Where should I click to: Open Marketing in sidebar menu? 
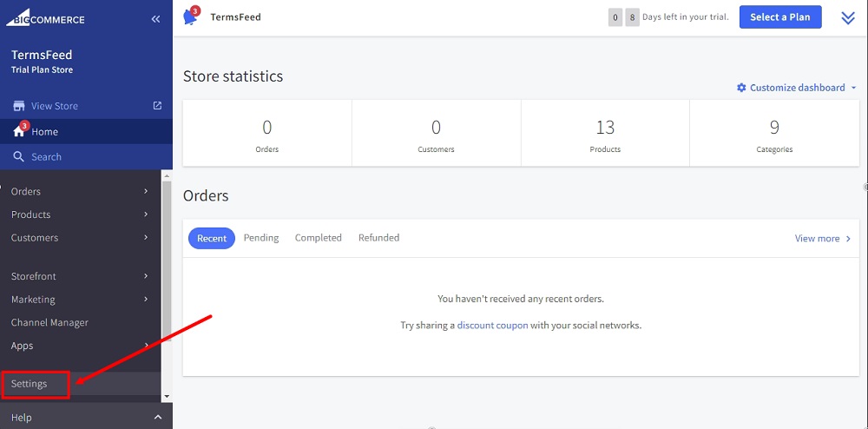(33, 300)
